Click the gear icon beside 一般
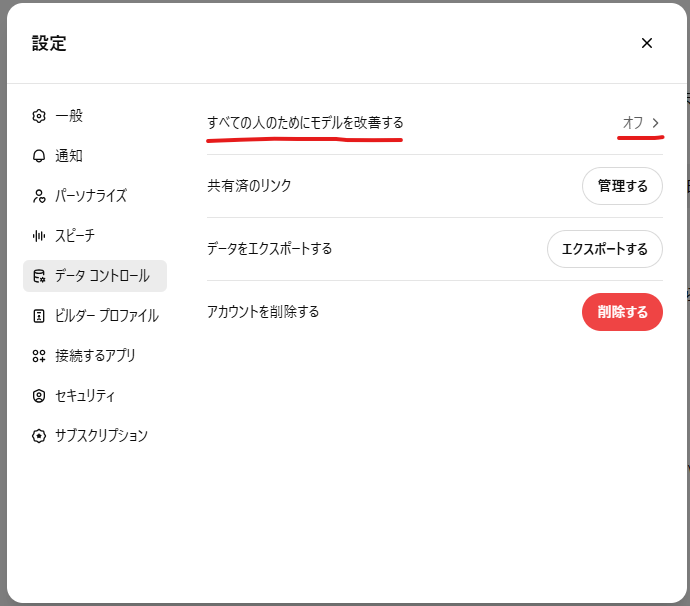 [x=39, y=116]
